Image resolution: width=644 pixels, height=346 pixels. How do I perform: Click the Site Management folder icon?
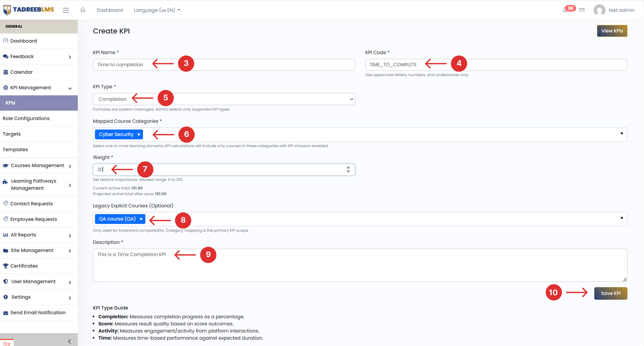(x=5, y=250)
